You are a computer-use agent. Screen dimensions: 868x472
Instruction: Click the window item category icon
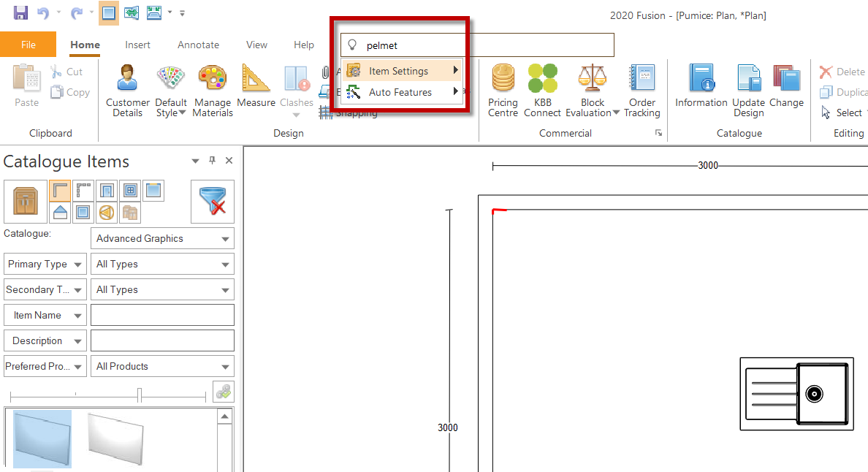(x=130, y=191)
